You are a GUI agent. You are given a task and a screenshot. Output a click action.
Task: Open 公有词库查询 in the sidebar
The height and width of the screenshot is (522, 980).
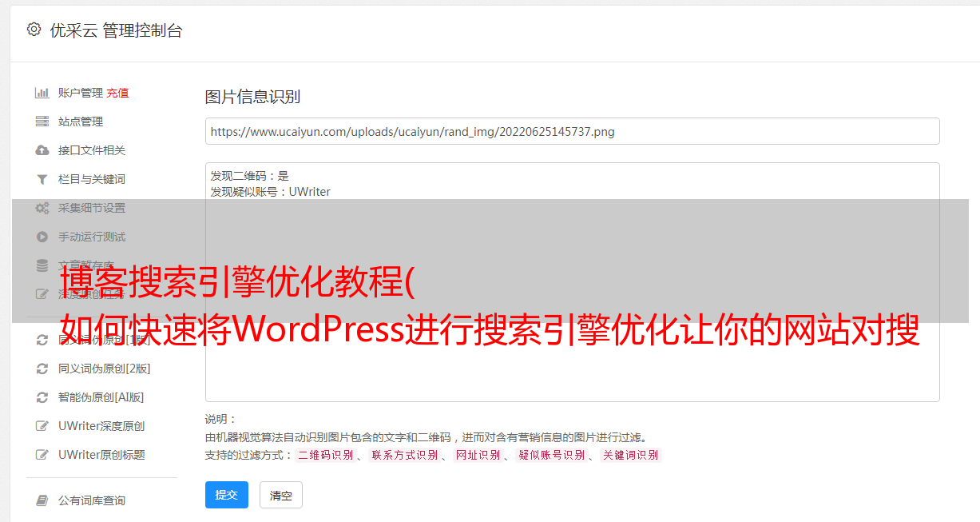coord(92,500)
